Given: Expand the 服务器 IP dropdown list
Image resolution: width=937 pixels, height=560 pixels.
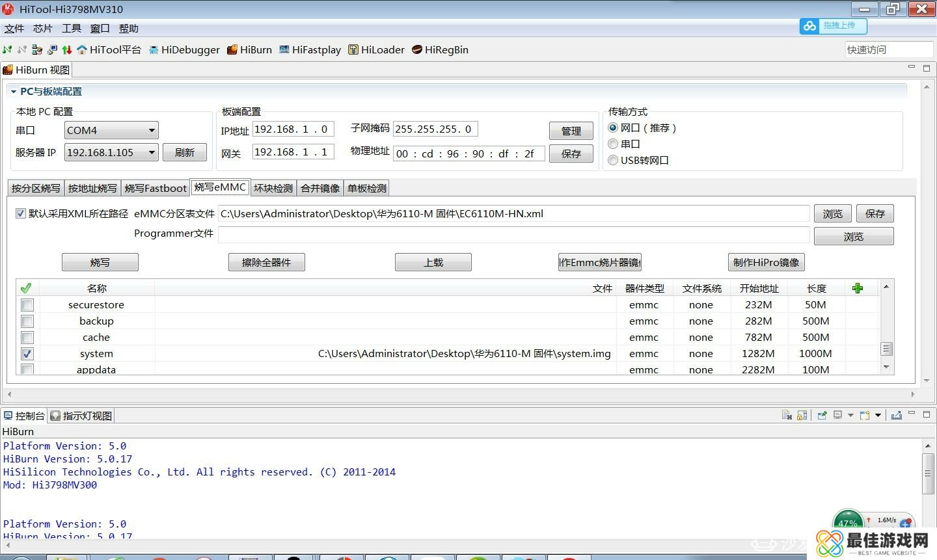Looking at the screenshot, I should coord(151,152).
